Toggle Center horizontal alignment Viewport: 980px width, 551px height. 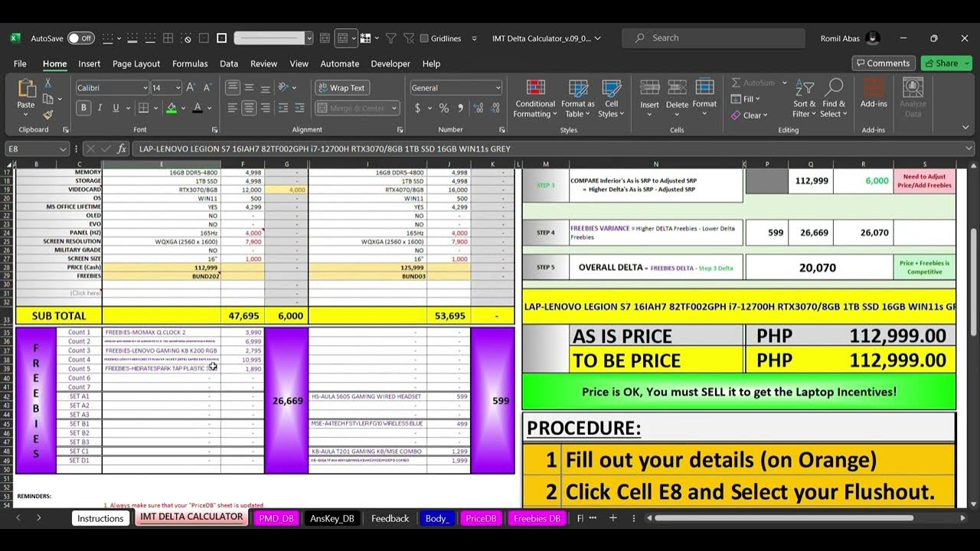[249, 109]
